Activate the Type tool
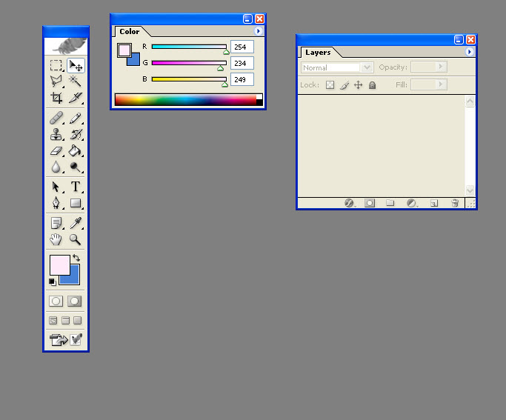 [x=76, y=187]
